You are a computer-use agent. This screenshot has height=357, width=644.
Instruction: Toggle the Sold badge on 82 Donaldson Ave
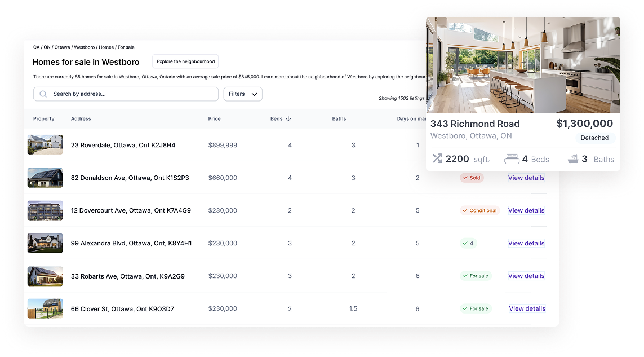coord(472,178)
